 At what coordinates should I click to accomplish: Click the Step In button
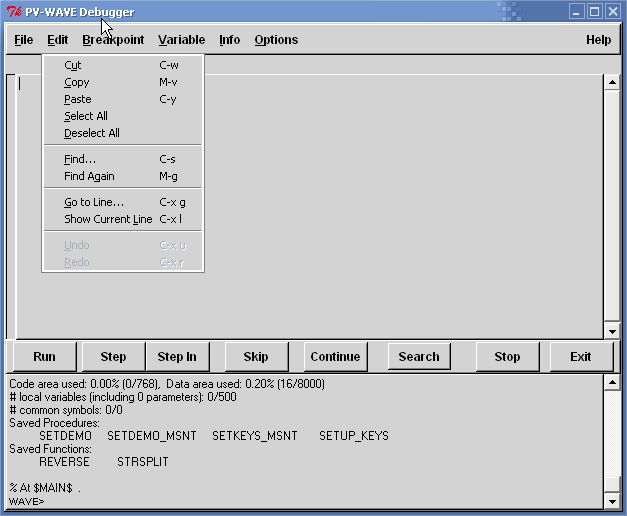[x=177, y=356]
